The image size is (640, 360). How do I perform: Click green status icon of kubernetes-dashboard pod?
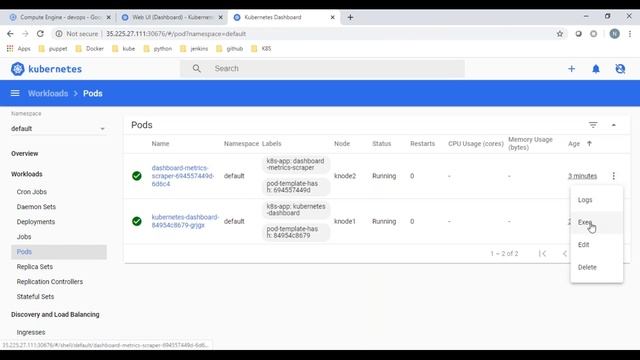pos(137,221)
